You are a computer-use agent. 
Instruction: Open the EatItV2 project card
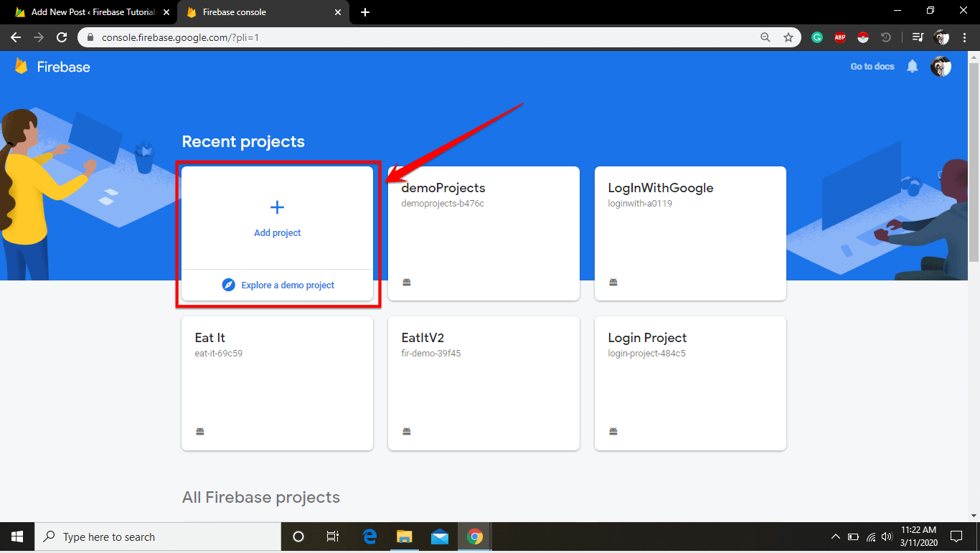click(x=484, y=384)
